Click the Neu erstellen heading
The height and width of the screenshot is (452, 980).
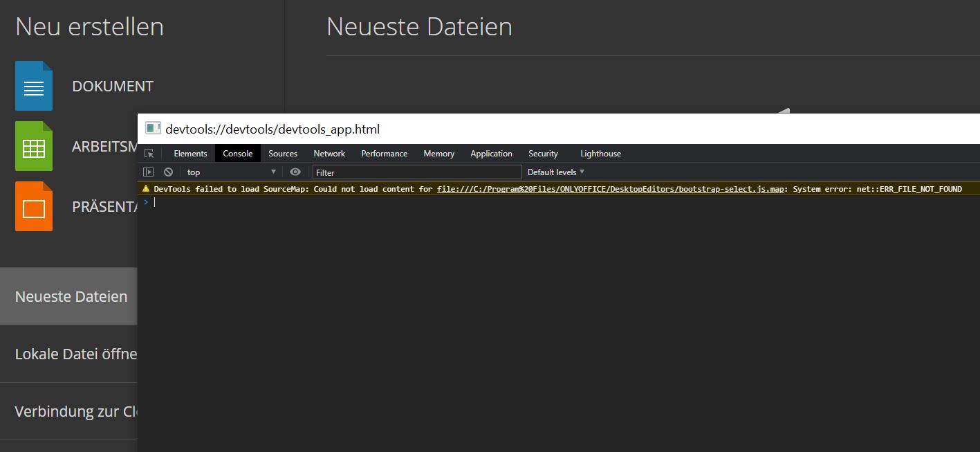pos(89,27)
